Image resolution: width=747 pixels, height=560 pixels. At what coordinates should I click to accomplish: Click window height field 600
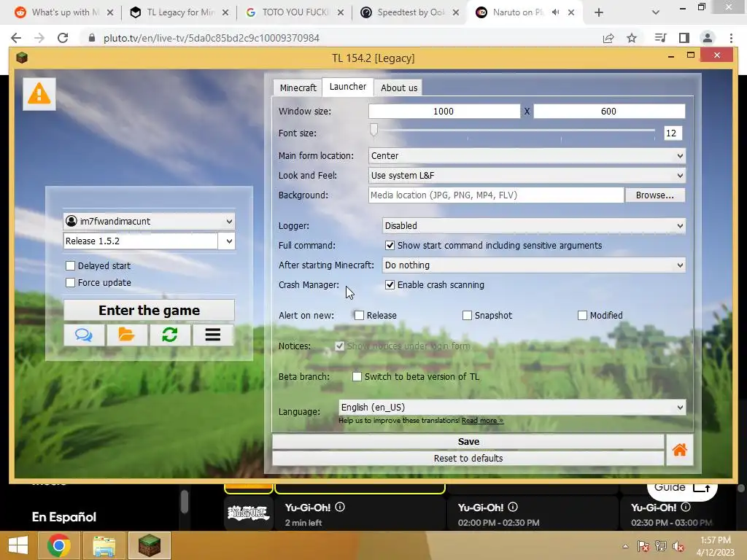(x=609, y=112)
